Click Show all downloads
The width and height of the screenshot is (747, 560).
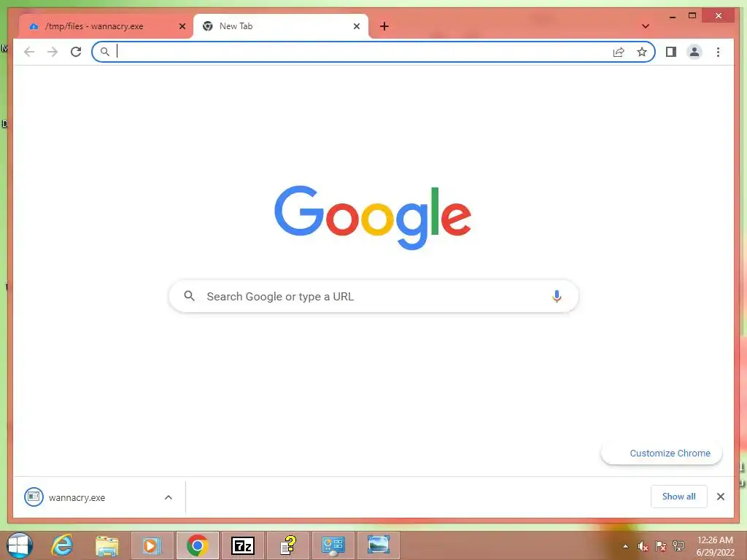pyautogui.click(x=678, y=496)
